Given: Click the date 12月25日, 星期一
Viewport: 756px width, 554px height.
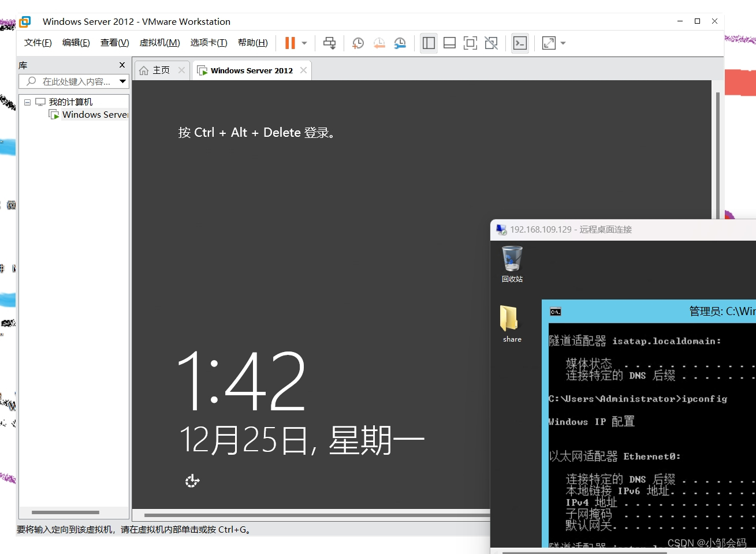Looking at the screenshot, I should (x=302, y=440).
